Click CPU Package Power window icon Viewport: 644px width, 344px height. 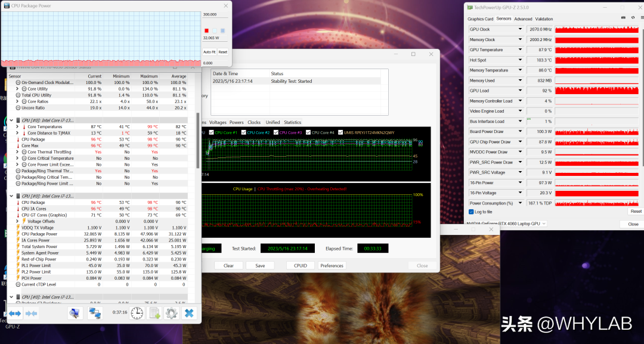tap(6, 6)
